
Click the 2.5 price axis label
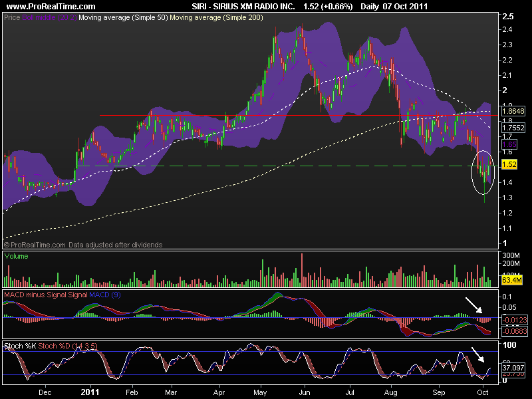coord(508,16)
